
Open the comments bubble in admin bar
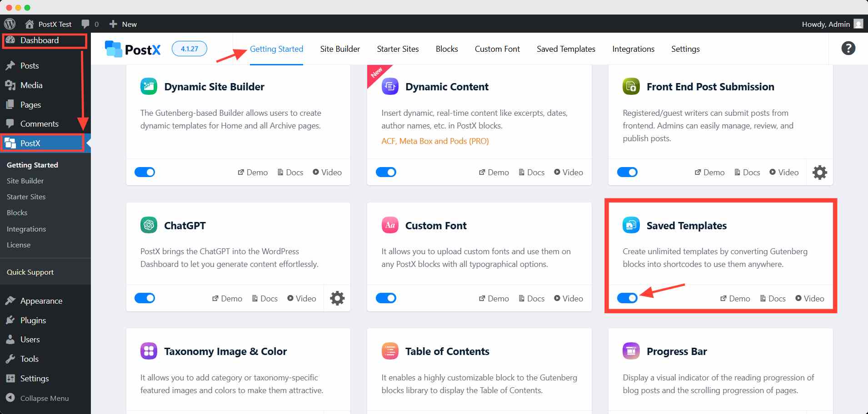[x=90, y=24]
